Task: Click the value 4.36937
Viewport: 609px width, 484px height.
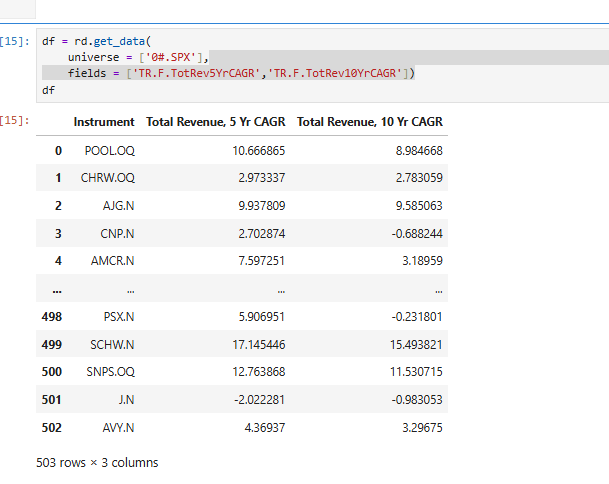Action: click(265, 428)
